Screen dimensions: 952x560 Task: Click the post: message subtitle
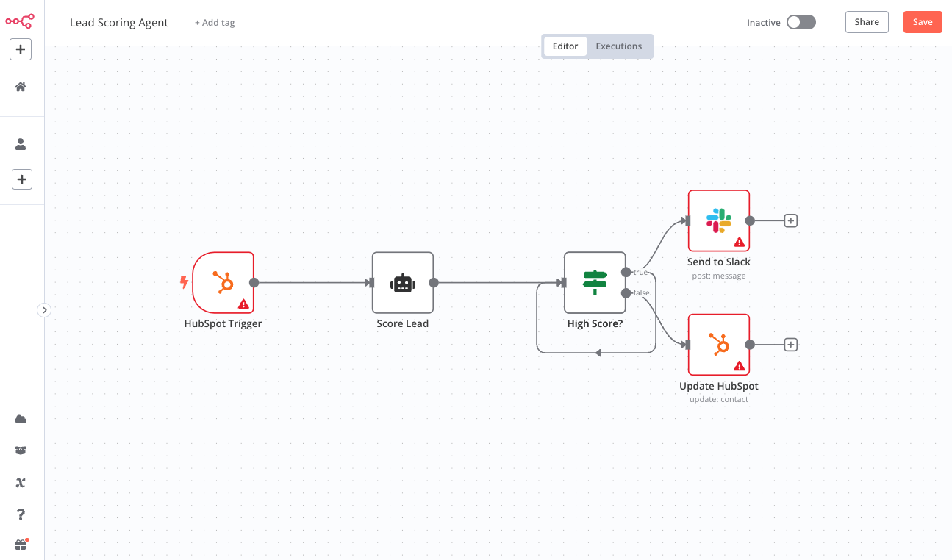click(719, 276)
